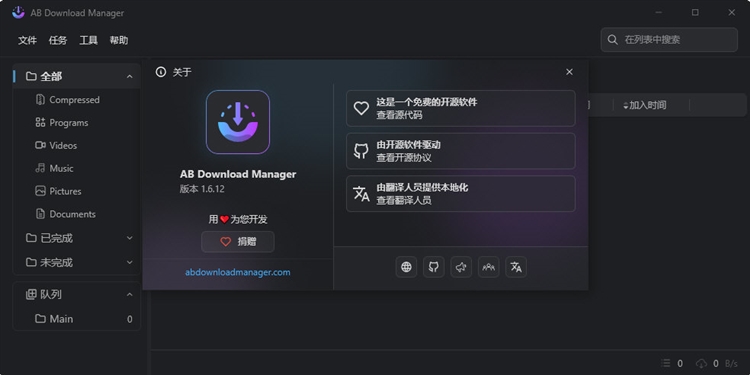The height and width of the screenshot is (375, 750).
Task: Open GitHub via bottom icon button
Action: click(x=434, y=267)
